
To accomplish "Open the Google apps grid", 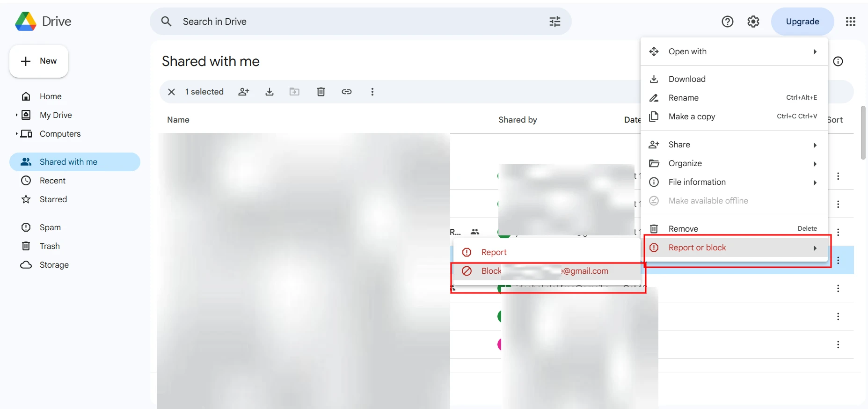I will [850, 22].
